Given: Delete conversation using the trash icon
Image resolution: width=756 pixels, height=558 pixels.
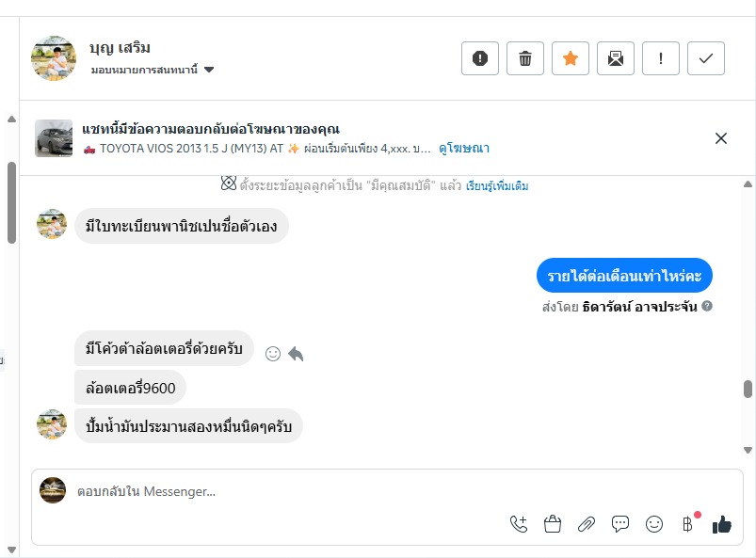Looking at the screenshot, I should pos(525,58).
